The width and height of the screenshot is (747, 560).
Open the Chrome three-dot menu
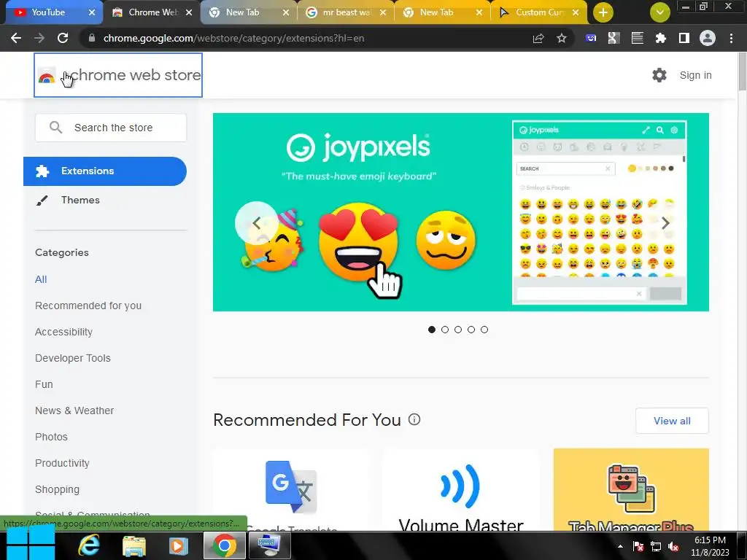tap(731, 38)
